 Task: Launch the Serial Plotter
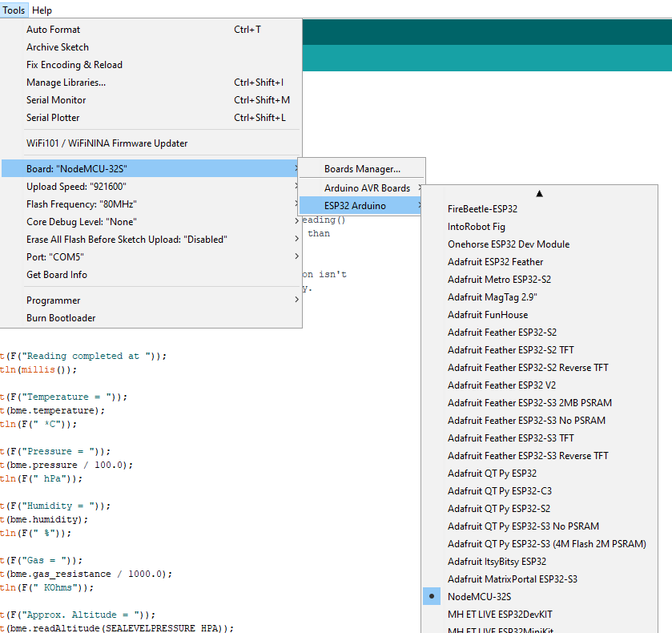point(151,118)
